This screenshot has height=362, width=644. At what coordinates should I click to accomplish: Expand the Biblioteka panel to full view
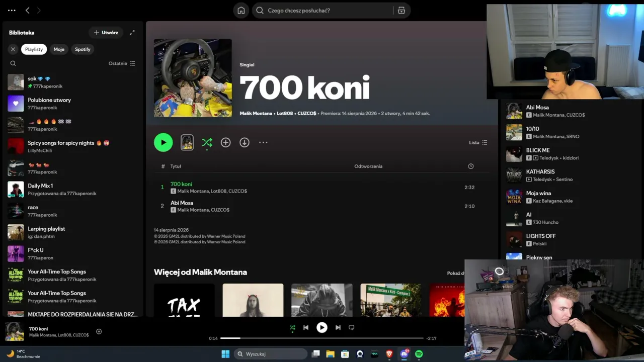132,33
